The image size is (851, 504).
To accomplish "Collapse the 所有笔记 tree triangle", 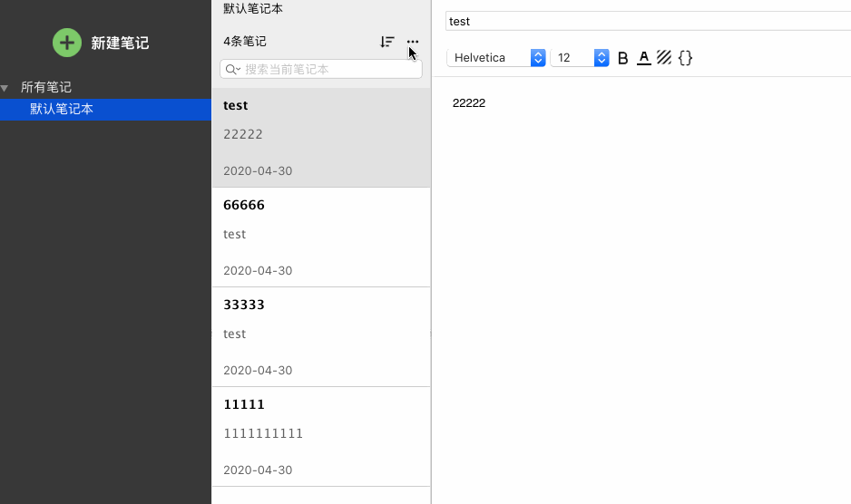I will (x=5, y=87).
